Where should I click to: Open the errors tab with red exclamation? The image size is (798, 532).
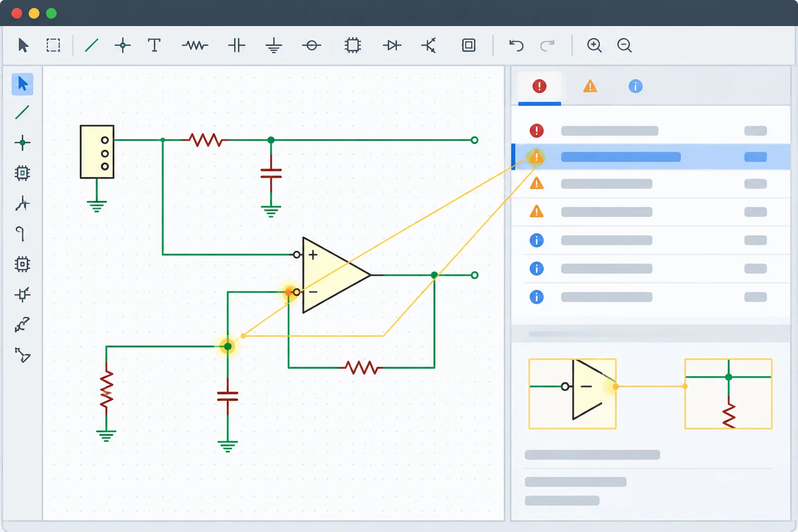point(540,86)
